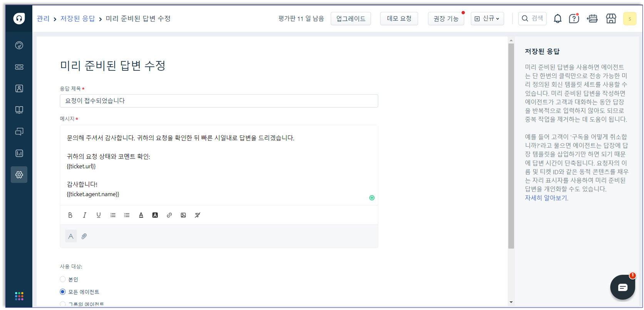Click the underline formatting icon
644x310 pixels.
coord(99,215)
